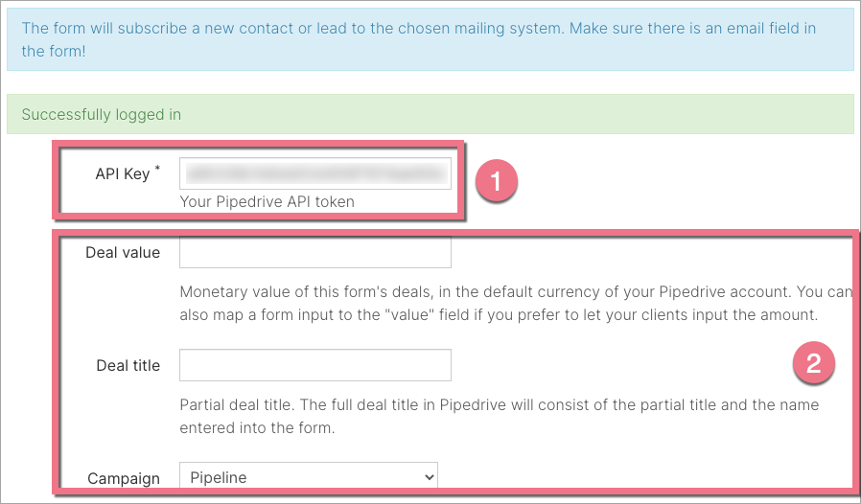Viewport: 861px width, 504px height.
Task: Click the blue mailing system info banner
Action: (430, 39)
